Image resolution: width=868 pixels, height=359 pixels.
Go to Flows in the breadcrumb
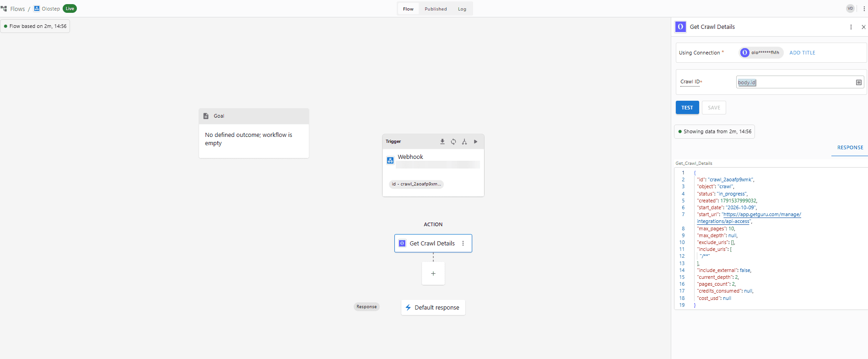point(17,9)
